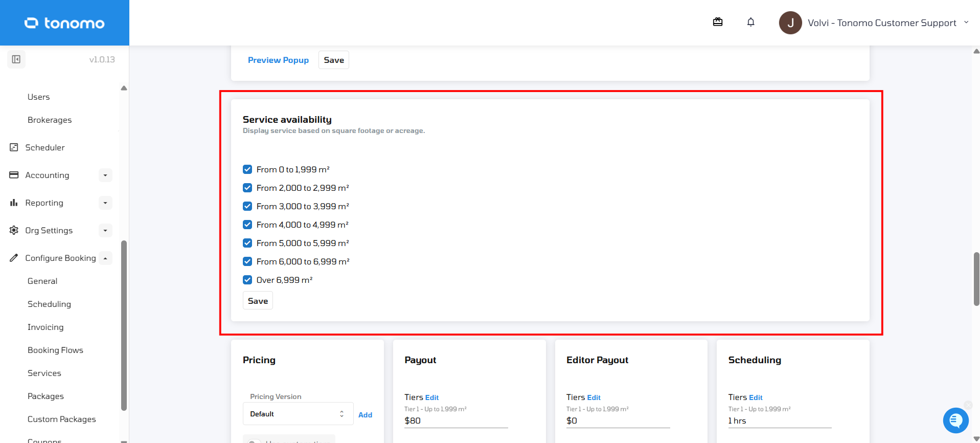Open the Pricing Version dropdown
The width and height of the screenshot is (980, 443).
(298, 414)
